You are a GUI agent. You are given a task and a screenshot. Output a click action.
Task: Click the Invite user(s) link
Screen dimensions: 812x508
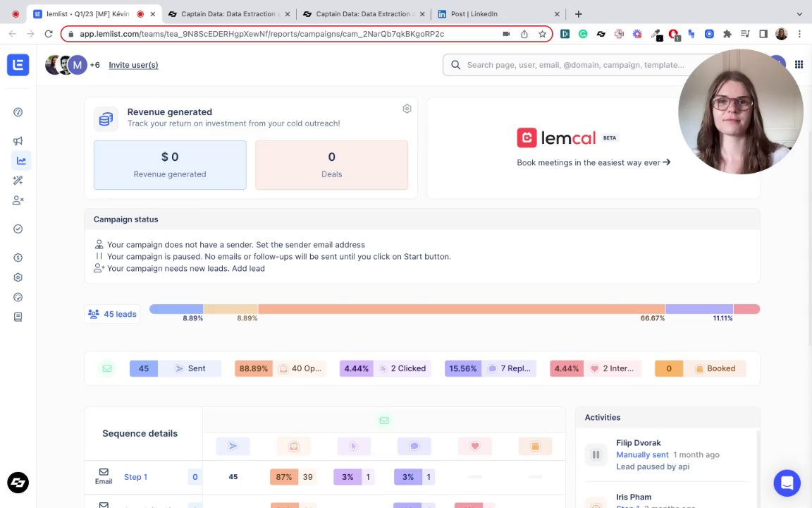tap(133, 65)
